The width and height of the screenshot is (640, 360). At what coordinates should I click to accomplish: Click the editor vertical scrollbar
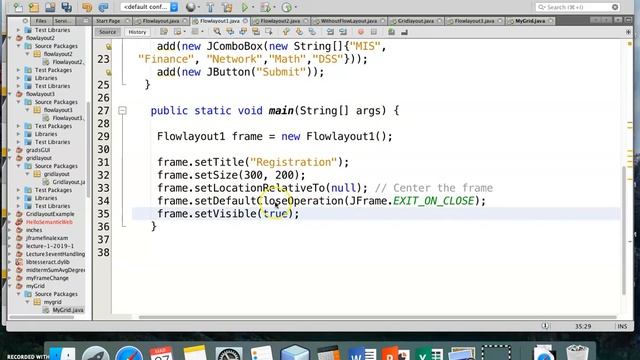click(624, 231)
